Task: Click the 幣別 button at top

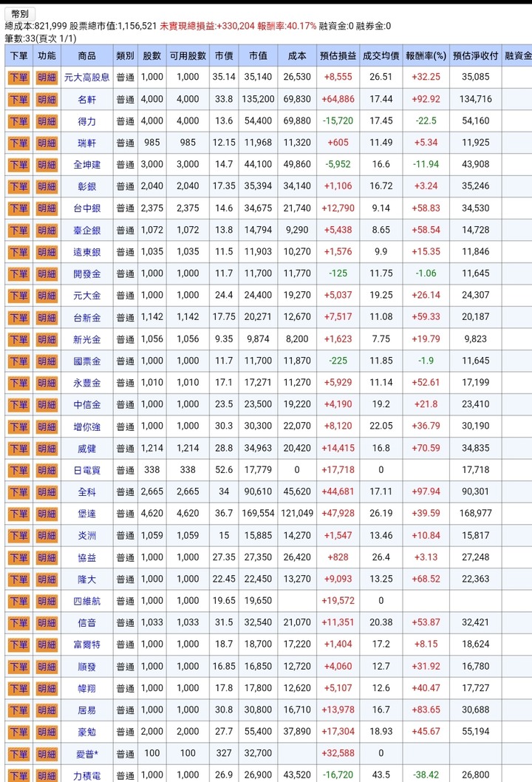Action: click(19, 14)
